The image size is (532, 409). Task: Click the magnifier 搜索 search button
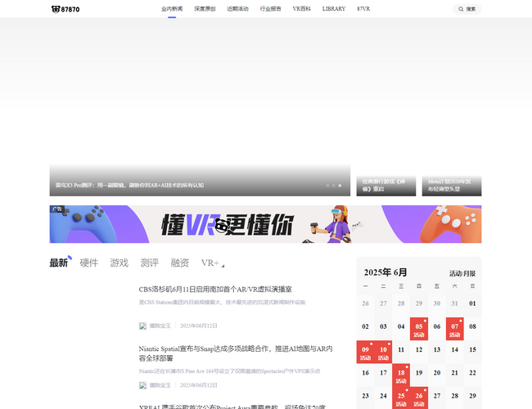tap(467, 9)
